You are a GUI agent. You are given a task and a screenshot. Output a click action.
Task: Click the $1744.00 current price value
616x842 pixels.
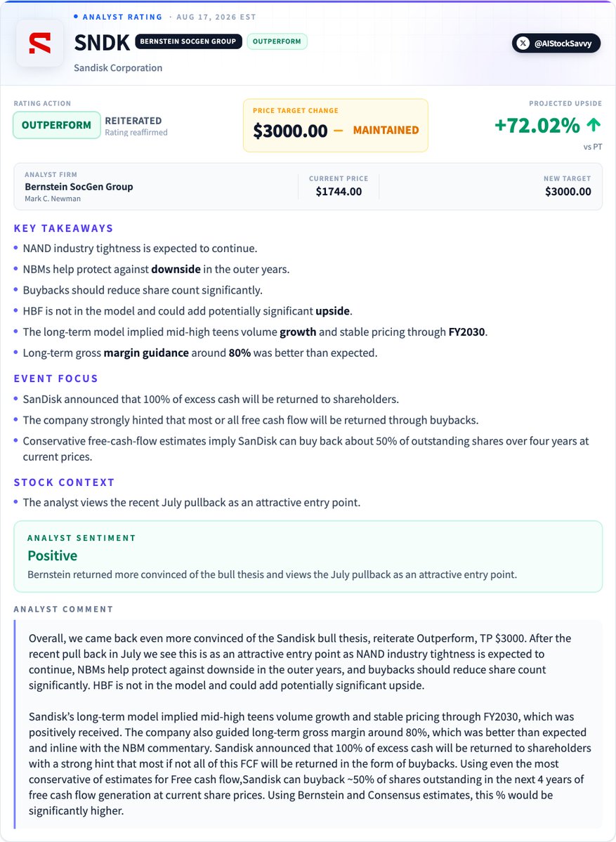[x=339, y=192]
